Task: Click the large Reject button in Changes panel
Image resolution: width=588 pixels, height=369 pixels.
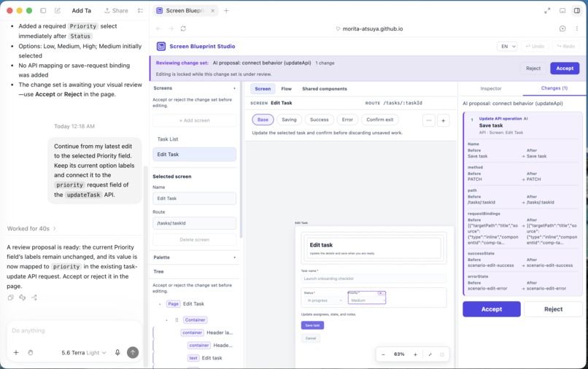Action: pos(553,309)
